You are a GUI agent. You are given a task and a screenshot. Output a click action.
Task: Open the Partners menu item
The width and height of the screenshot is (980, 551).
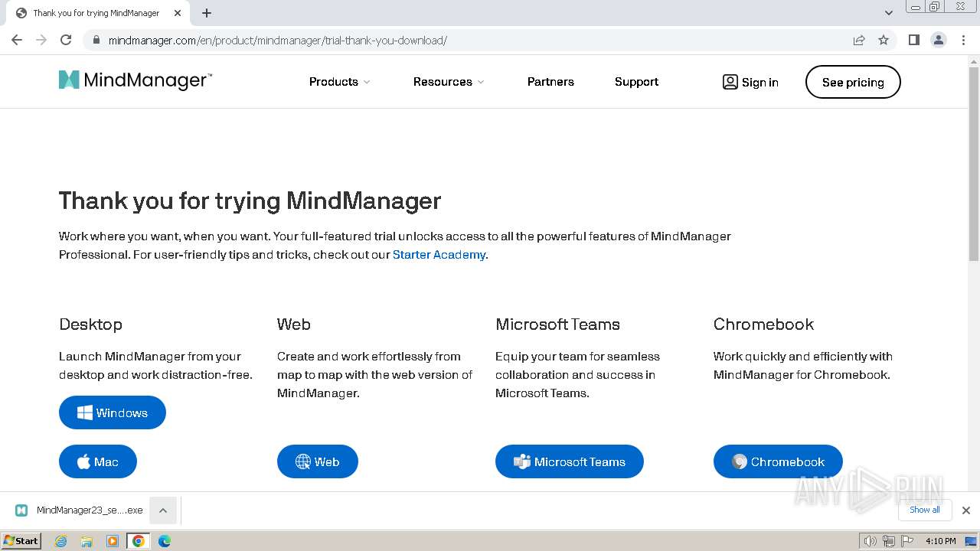click(x=550, y=82)
